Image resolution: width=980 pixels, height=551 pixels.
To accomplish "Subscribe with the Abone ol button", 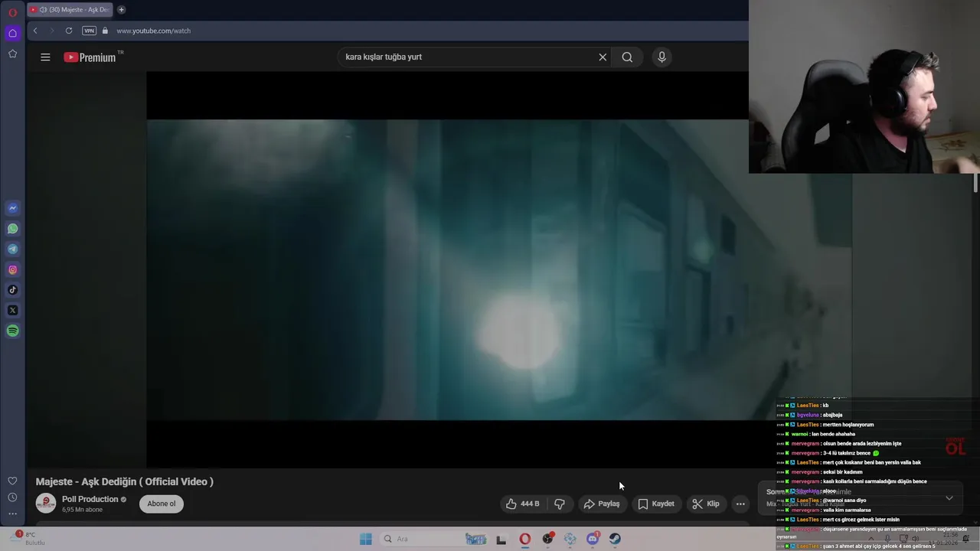I will point(161,504).
